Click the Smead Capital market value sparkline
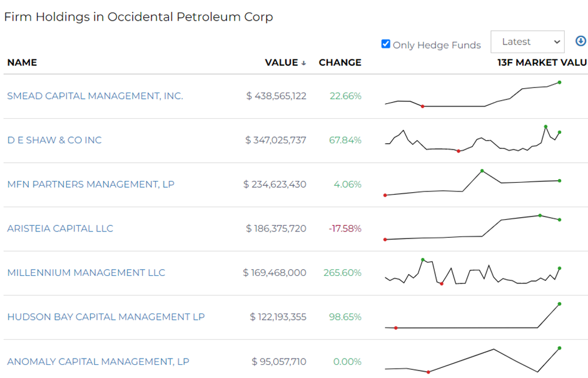 click(x=472, y=94)
